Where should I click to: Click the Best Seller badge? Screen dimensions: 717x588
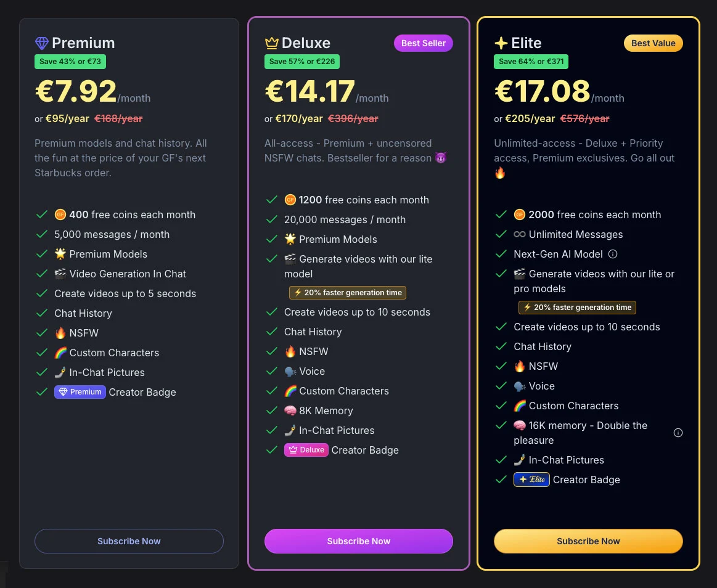[424, 43]
